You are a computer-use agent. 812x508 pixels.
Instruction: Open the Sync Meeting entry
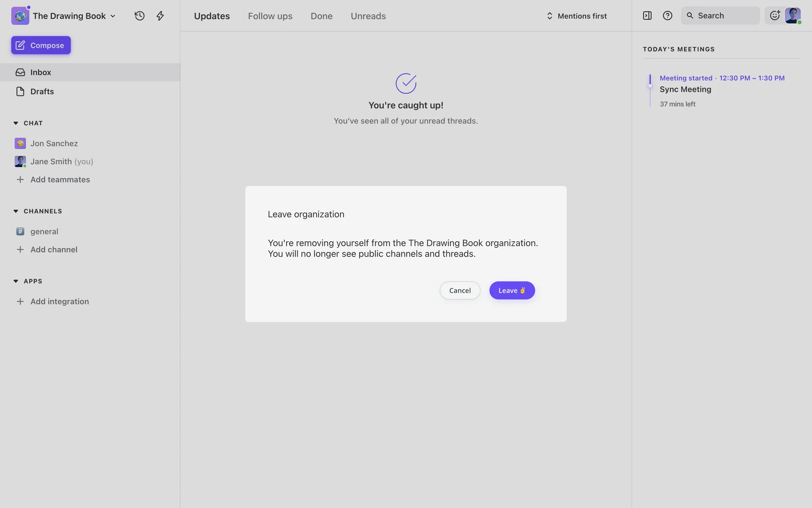(x=685, y=89)
